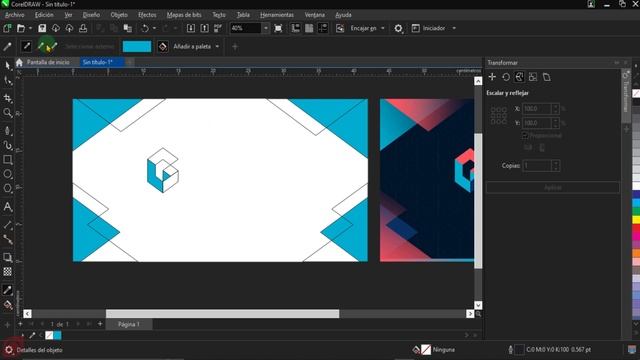Open the Herramientas menu
The height and width of the screenshot is (360, 640).
pos(277,15)
